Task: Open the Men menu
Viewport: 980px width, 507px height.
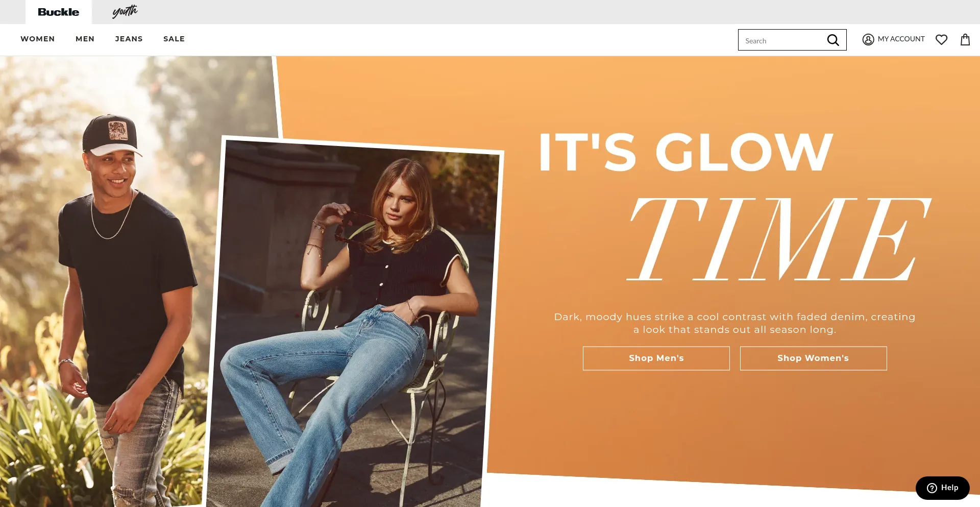Action: point(85,39)
